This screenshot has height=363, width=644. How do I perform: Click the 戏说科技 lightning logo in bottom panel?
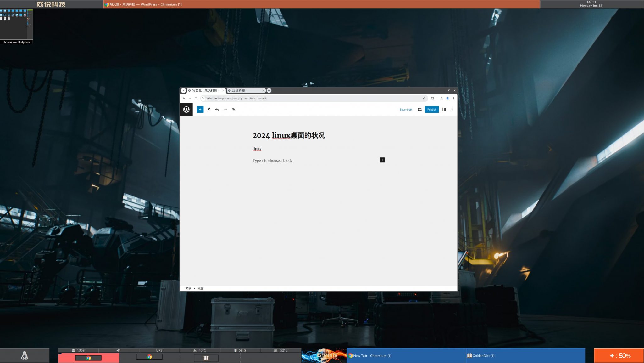[x=324, y=355]
